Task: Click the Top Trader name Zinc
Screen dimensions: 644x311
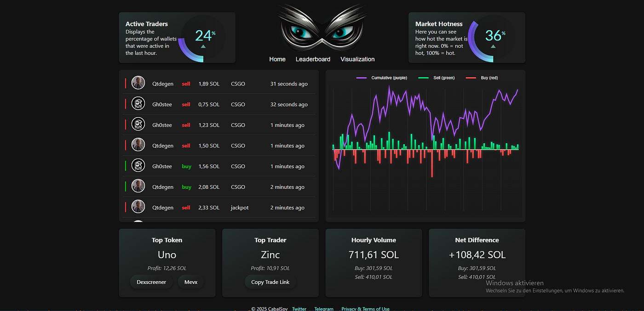Action: [270, 255]
